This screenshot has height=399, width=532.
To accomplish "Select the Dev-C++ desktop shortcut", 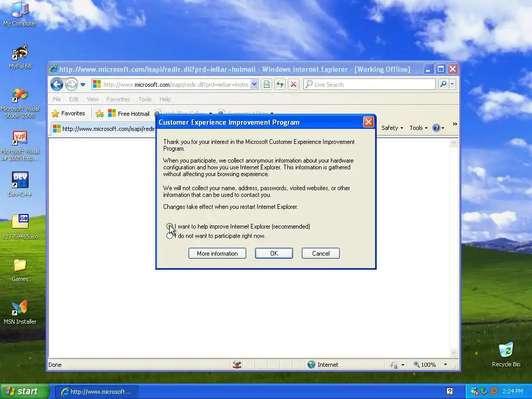I will 20,184.
